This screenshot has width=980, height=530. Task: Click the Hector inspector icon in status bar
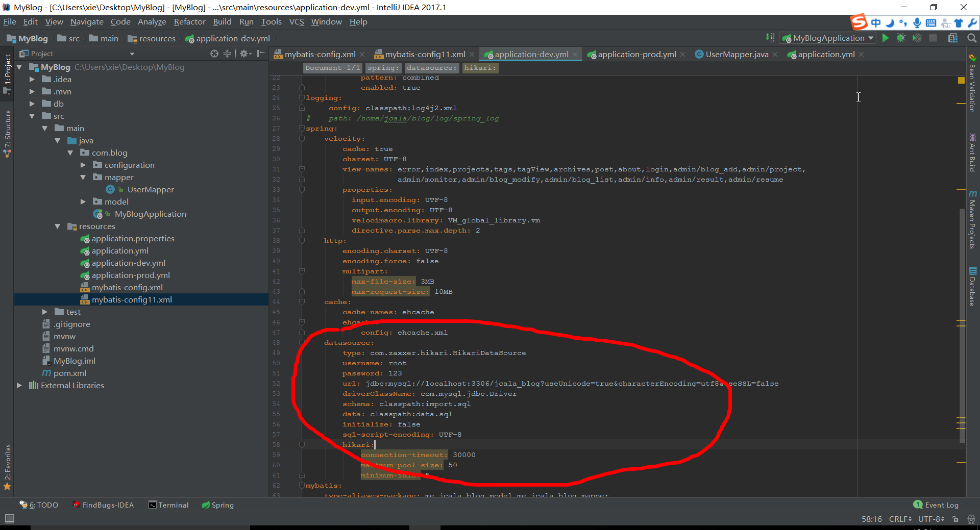tap(971, 519)
